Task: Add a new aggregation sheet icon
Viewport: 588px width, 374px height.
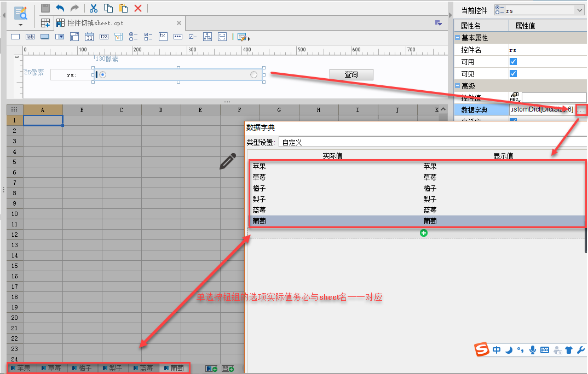Action: click(x=228, y=369)
